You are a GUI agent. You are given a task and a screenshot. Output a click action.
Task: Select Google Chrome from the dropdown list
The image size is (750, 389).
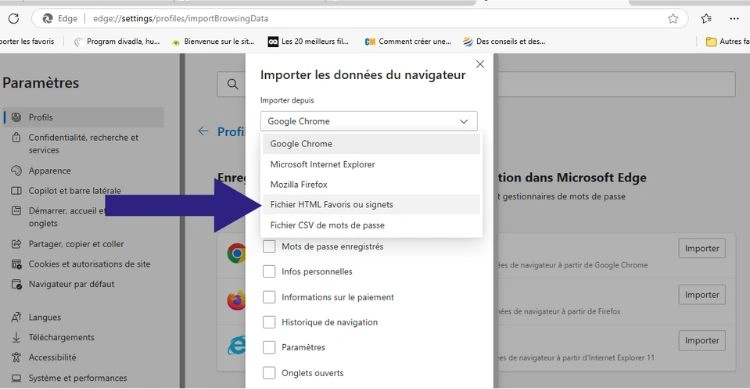pos(371,144)
